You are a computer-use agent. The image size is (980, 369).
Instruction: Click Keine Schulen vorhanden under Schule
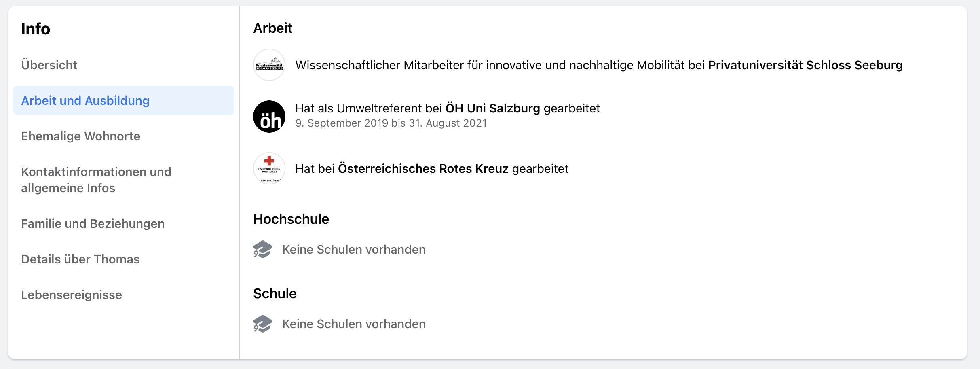(354, 324)
